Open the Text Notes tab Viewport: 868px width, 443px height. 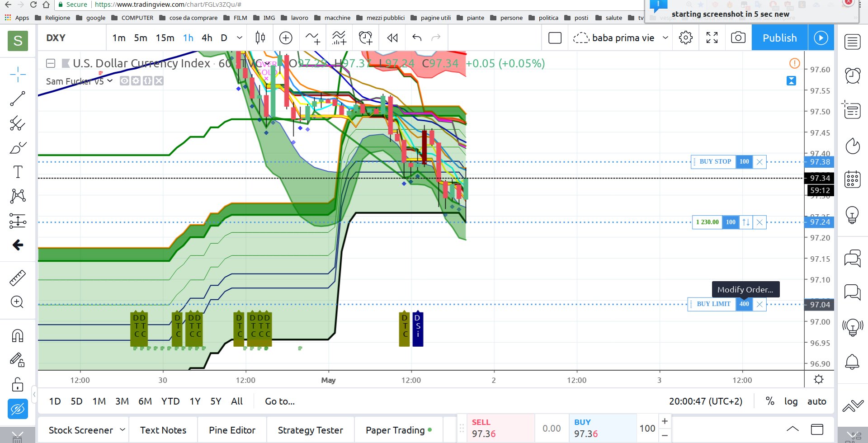(x=163, y=430)
